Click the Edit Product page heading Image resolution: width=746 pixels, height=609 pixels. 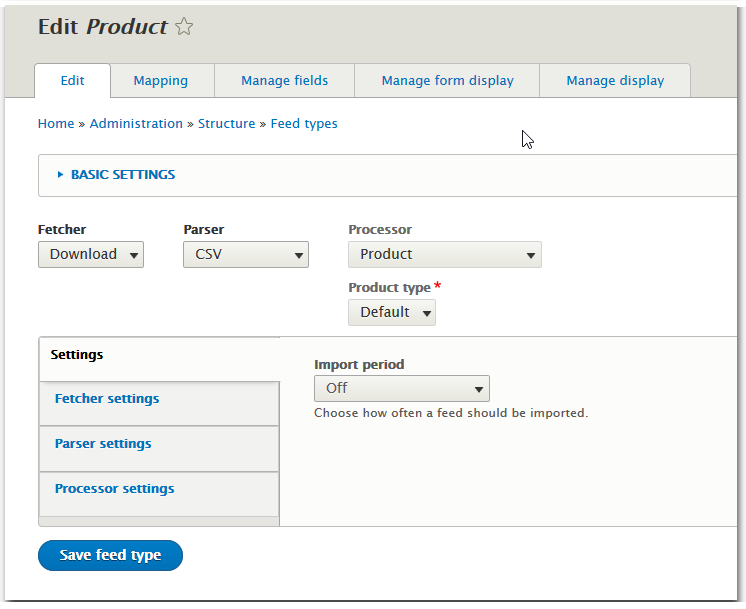click(103, 27)
